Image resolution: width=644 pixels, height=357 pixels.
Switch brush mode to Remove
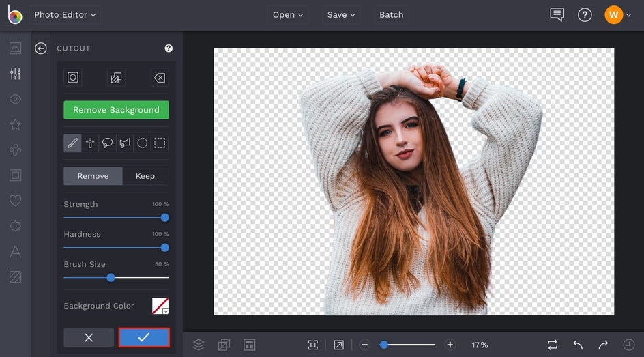(x=93, y=176)
